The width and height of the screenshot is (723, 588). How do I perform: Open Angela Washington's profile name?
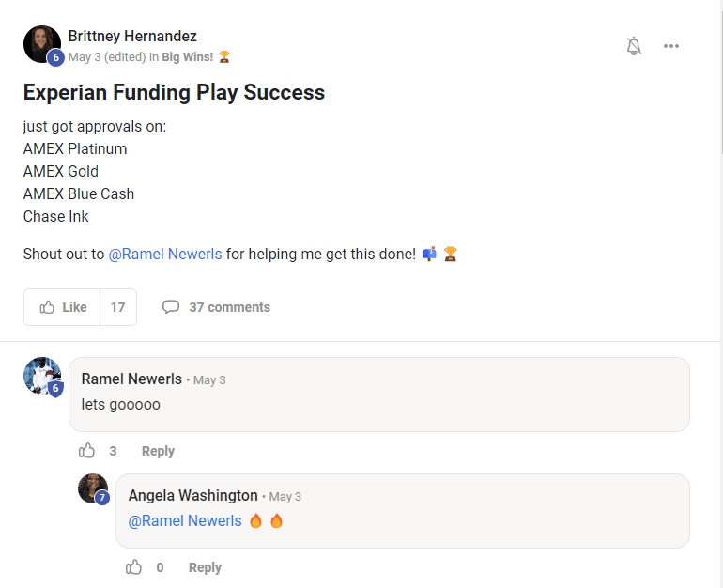pos(192,496)
